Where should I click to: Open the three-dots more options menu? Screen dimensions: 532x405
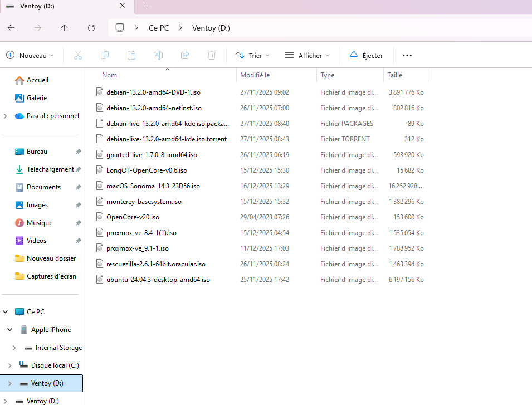[x=407, y=55]
